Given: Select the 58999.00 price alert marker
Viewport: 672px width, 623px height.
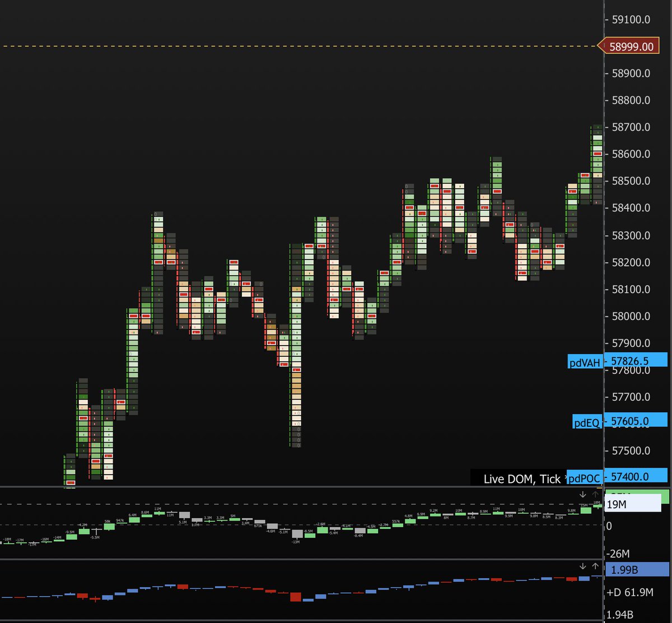Looking at the screenshot, I should 628,47.
